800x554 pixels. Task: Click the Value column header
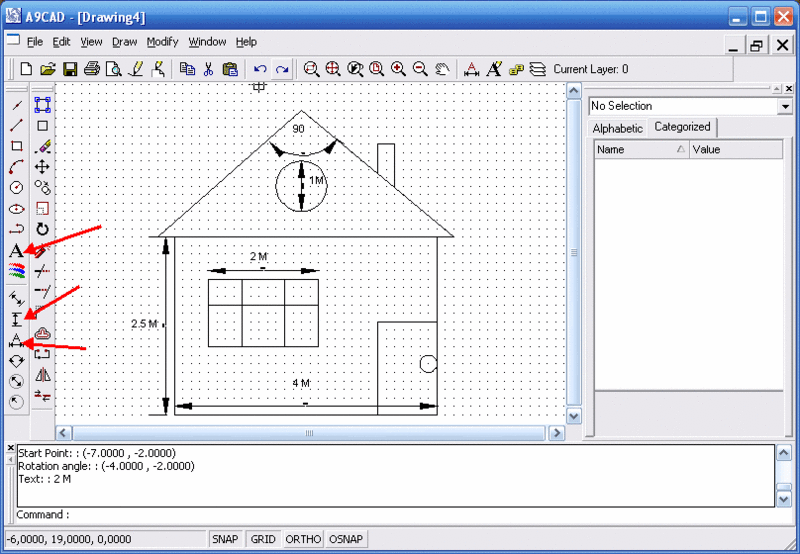click(x=736, y=149)
